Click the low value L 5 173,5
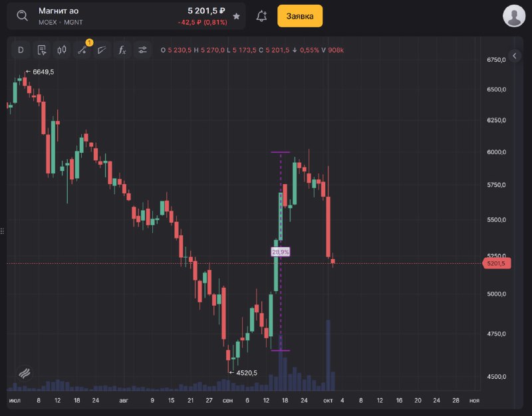 (241, 51)
